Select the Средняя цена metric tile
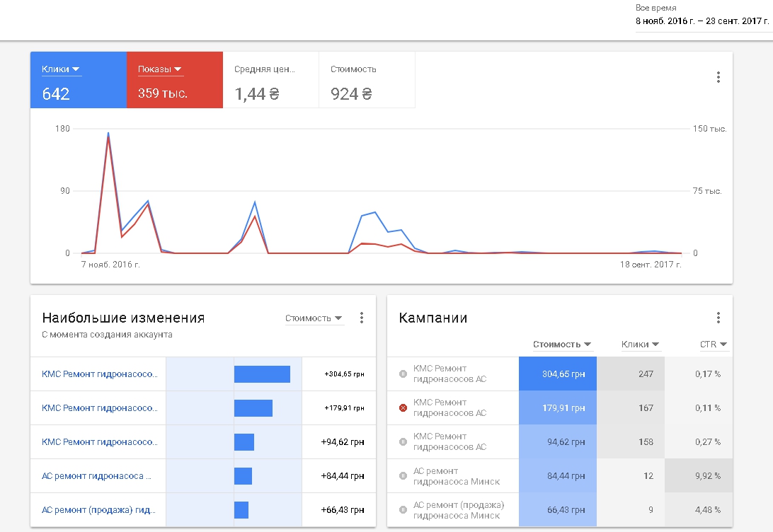The width and height of the screenshot is (773, 532). 270,80
